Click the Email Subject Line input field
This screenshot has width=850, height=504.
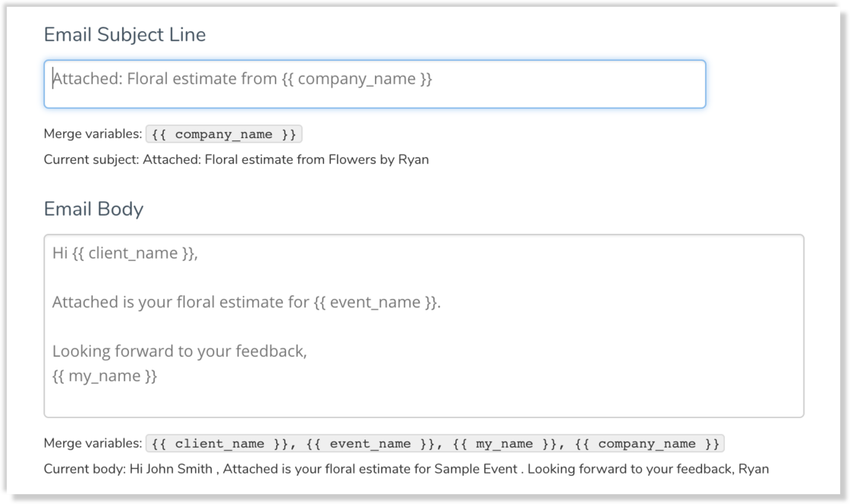pyautogui.click(x=374, y=84)
